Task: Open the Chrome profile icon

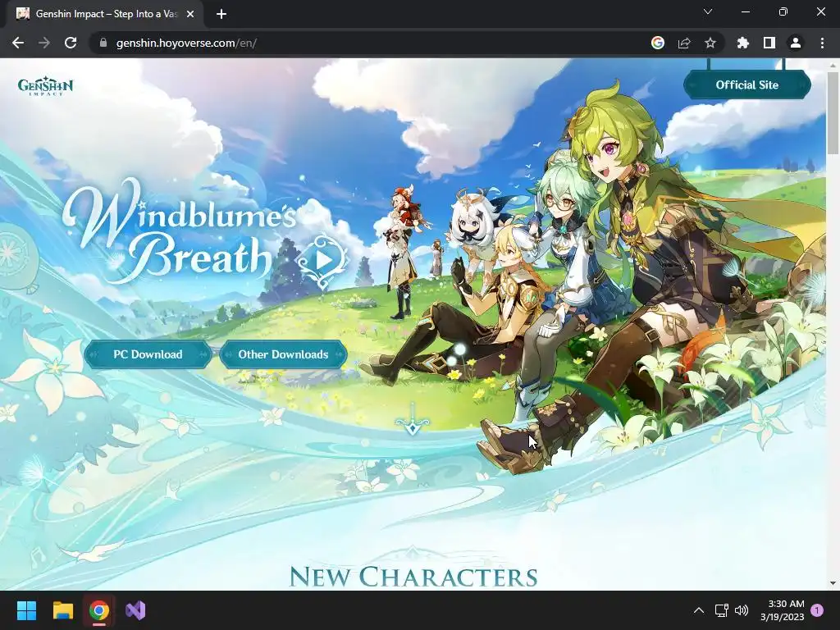Action: pyautogui.click(x=796, y=43)
